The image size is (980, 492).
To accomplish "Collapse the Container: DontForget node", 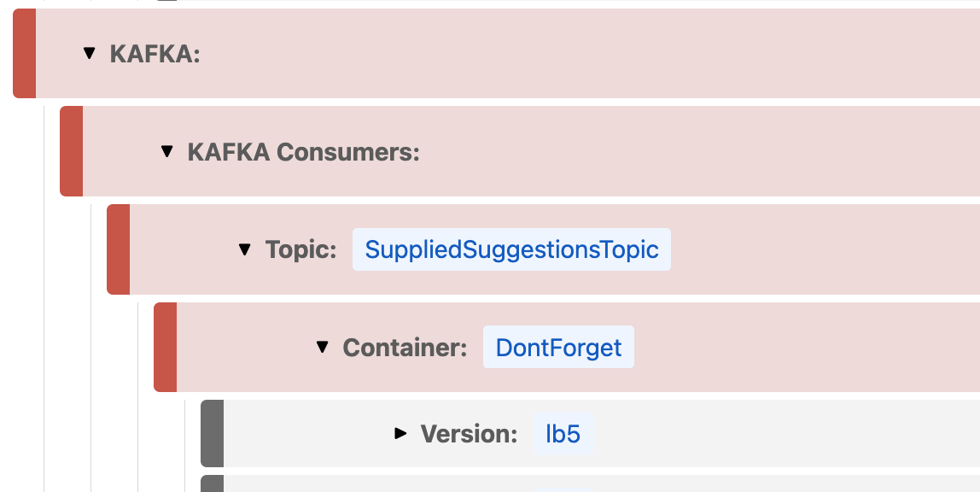I will click(x=322, y=347).
